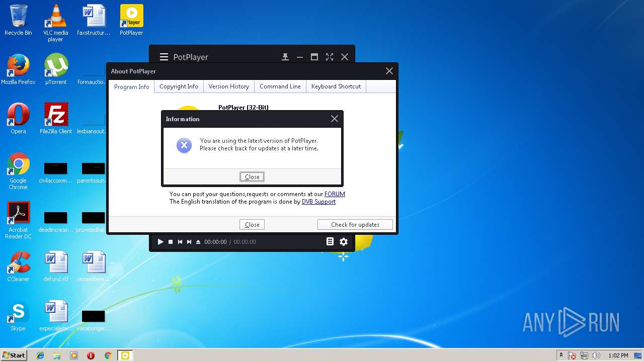
Task: Click the taskbar clock showing 1:02 PM
Action: [x=618, y=355]
